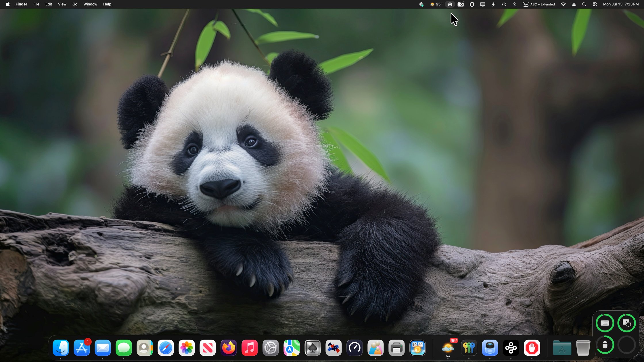This screenshot has width=644, height=362.
Task: Open the black looped-knot app in the Dock
Action: coord(511,348)
